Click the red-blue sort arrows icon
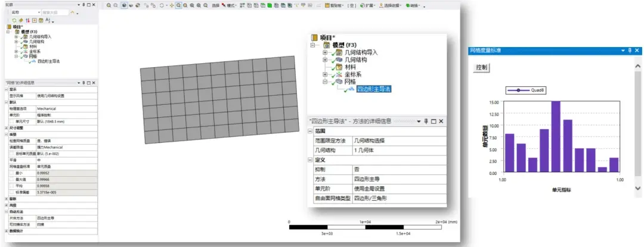The height and width of the screenshot is (247, 644). (x=27, y=20)
